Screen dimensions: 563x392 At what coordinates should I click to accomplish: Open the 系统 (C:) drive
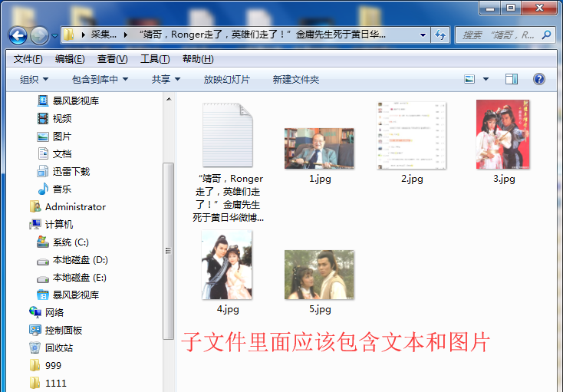(63, 242)
